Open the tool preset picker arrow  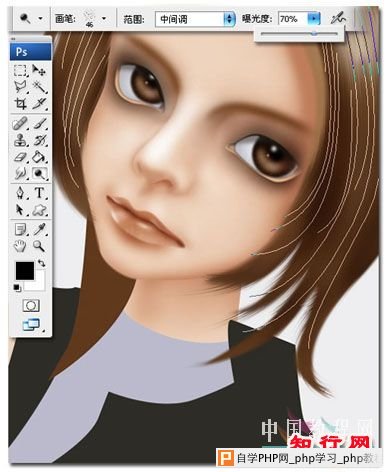pos(41,19)
